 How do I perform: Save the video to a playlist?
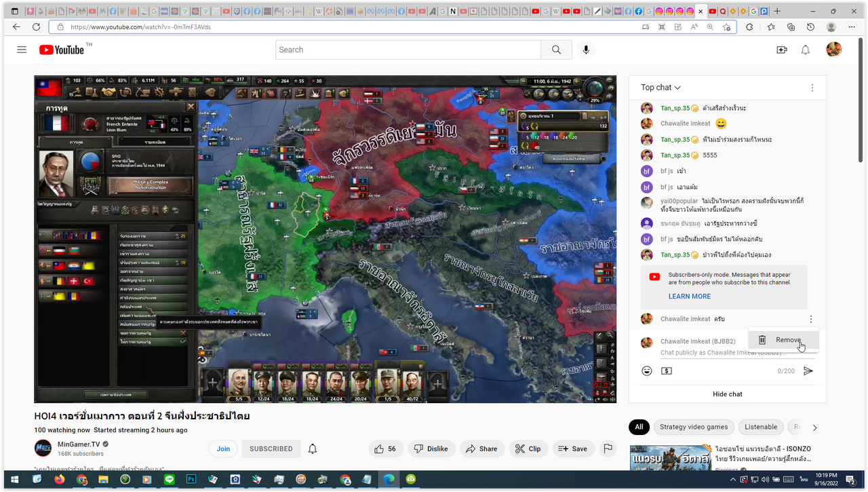tap(573, 449)
